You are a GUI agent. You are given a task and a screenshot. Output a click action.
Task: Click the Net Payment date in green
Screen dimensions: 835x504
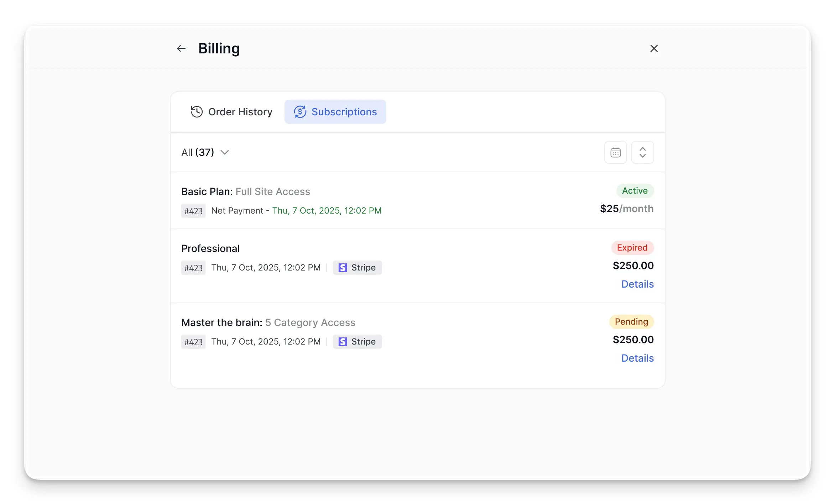coord(327,211)
